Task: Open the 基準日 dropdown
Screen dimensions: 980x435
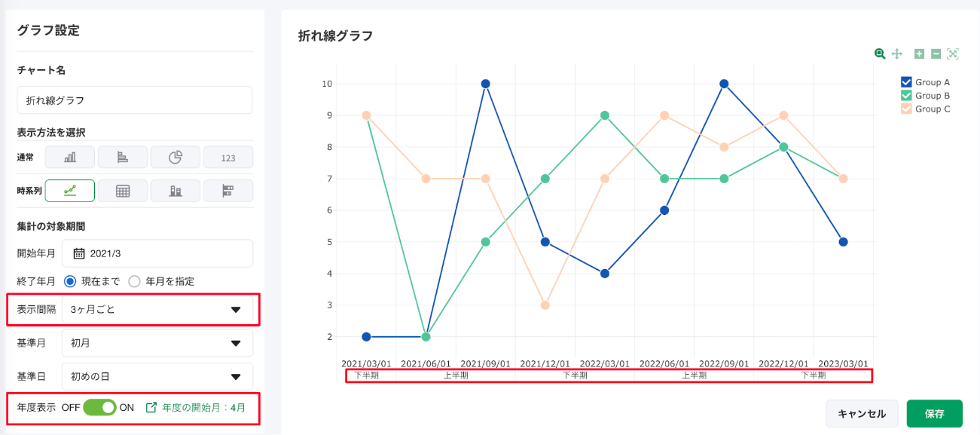Action: pyautogui.click(x=157, y=376)
